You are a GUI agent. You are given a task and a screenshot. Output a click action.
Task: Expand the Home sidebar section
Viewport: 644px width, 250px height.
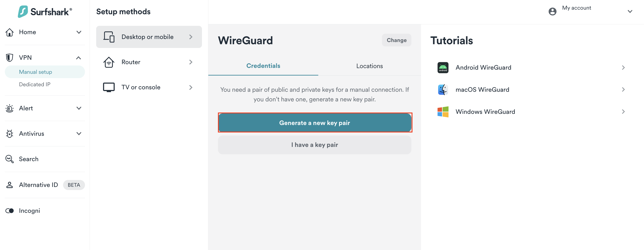[79, 32]
